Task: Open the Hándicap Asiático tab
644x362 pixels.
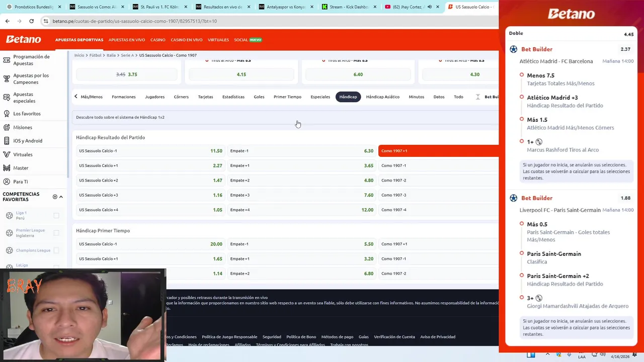Action: pyautogui.click(x=383, y=97)
